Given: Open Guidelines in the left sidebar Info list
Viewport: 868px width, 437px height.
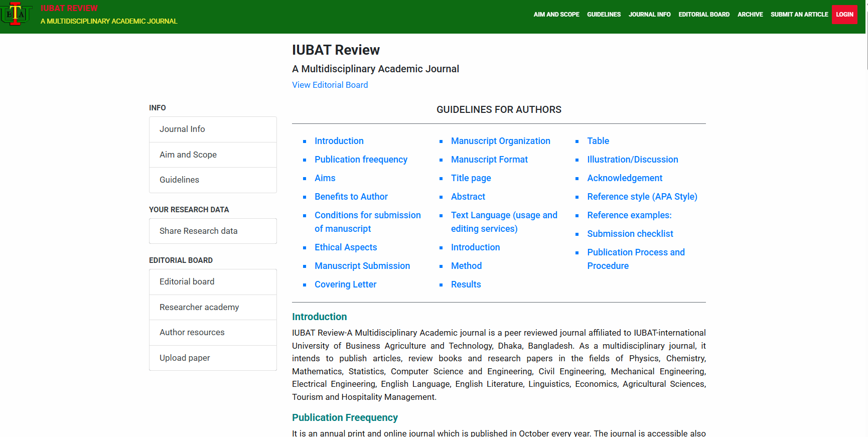Looking at the screenshot, I should (x=213, y=180).
